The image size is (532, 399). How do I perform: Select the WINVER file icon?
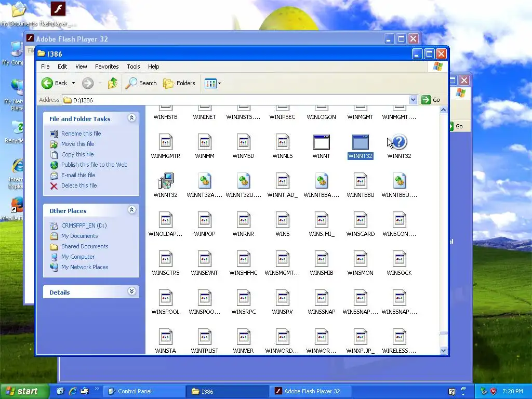pyautogui.click(x=244, y=337)
